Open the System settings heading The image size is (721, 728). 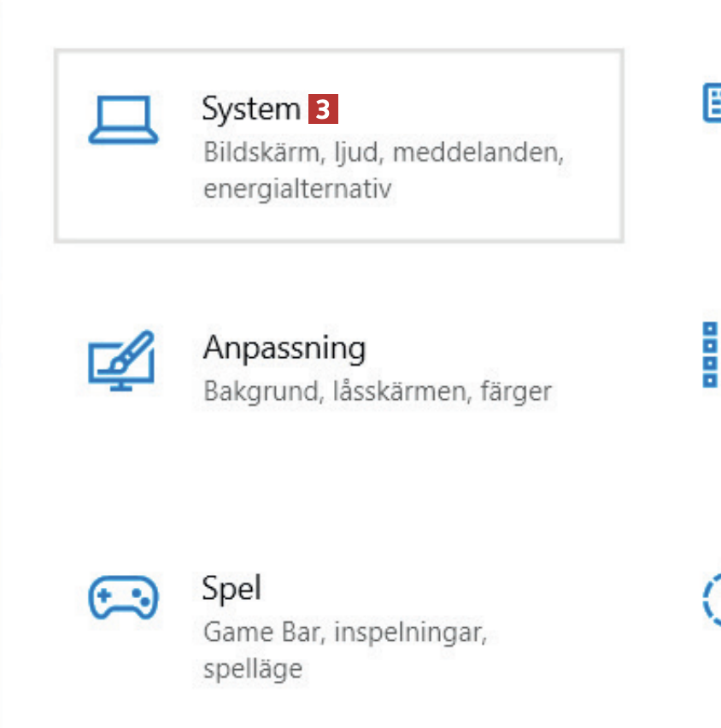coord(250,109)
